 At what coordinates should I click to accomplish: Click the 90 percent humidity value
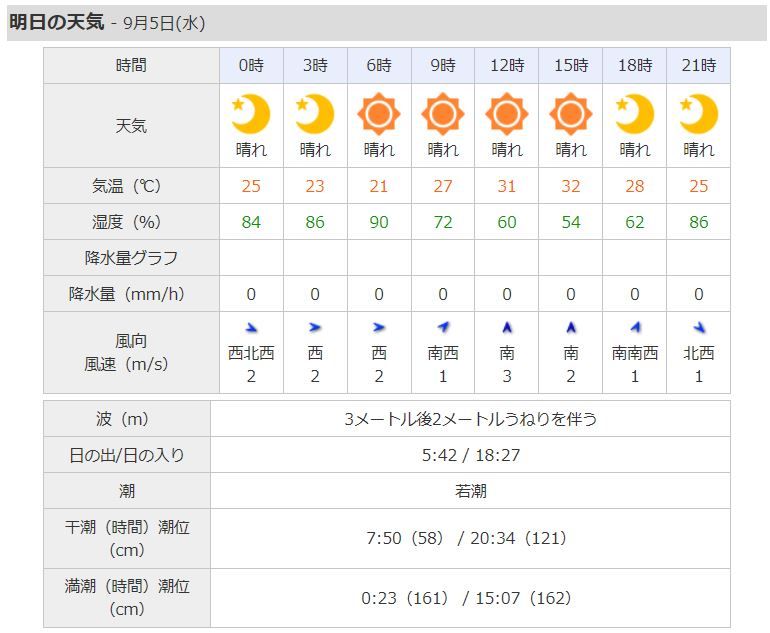pos(379,222)
